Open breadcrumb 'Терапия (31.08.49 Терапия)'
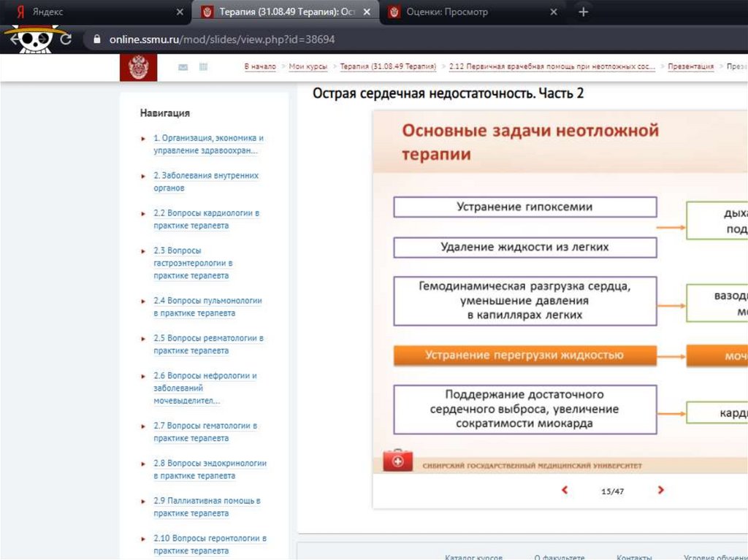 [x=388, y=66]
